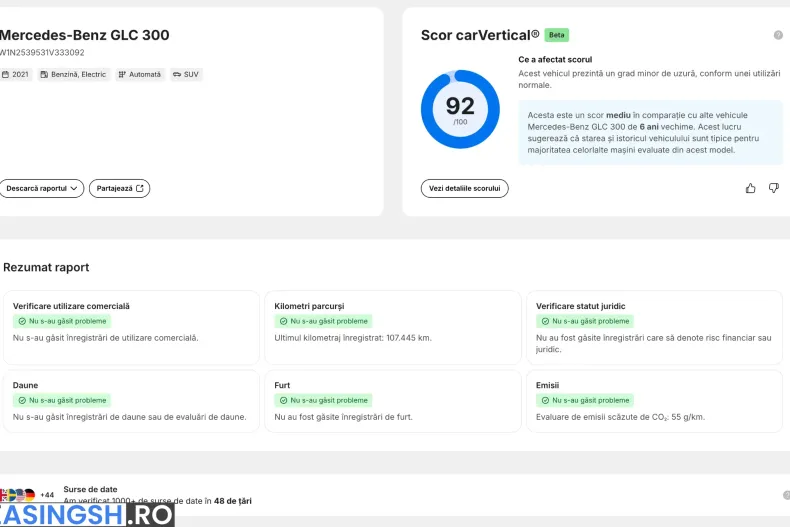This screenshot has height=527, width=790.
Task: Click the VIN W1N2539531V333092
Action: [42, 52]
